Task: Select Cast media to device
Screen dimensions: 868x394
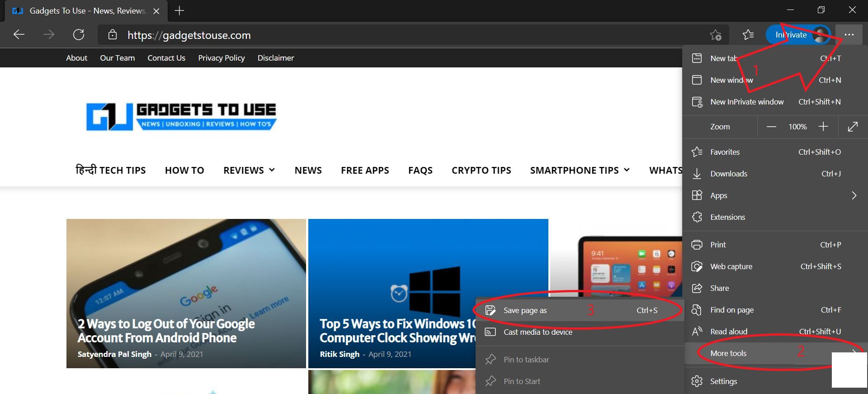Action: point(580,332)
